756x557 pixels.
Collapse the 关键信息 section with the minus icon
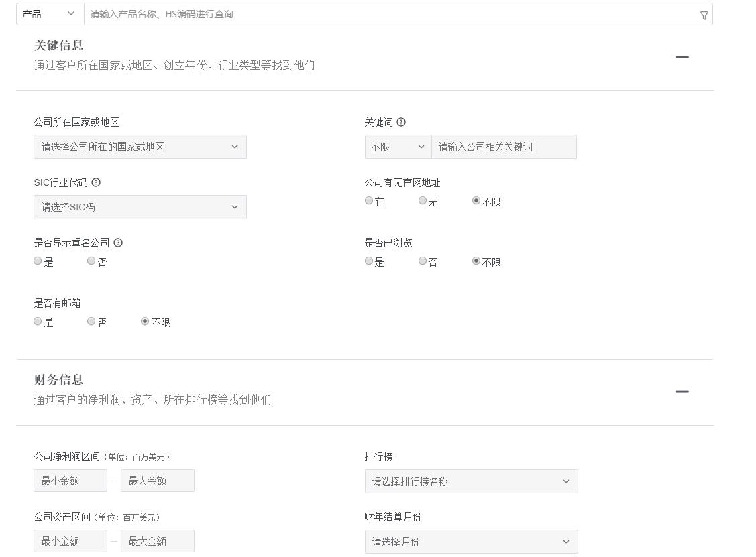(682, 57)
